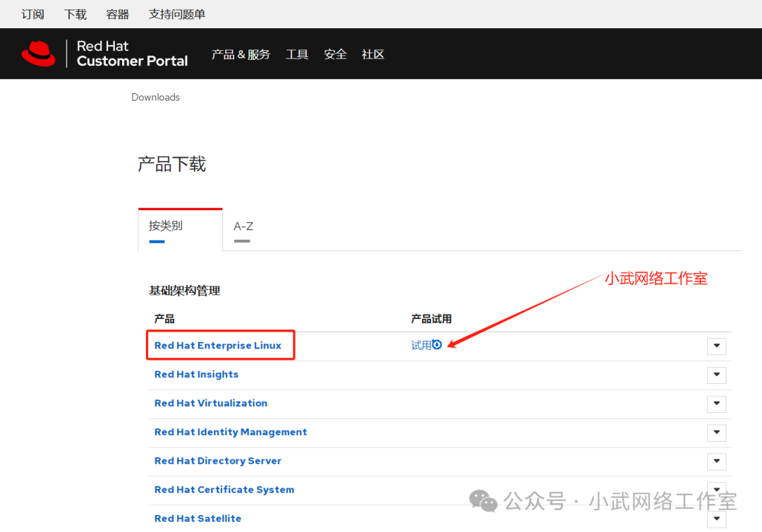Open the 安全 navigation menu
Viewport: 762px width, 532px height.
pyautogui.click(x=335, y=54)
